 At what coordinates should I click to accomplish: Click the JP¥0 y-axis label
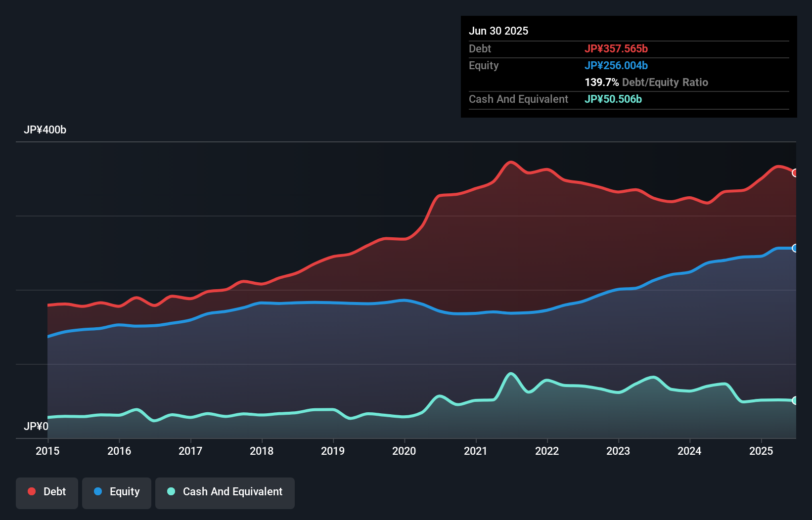[36, 426]
